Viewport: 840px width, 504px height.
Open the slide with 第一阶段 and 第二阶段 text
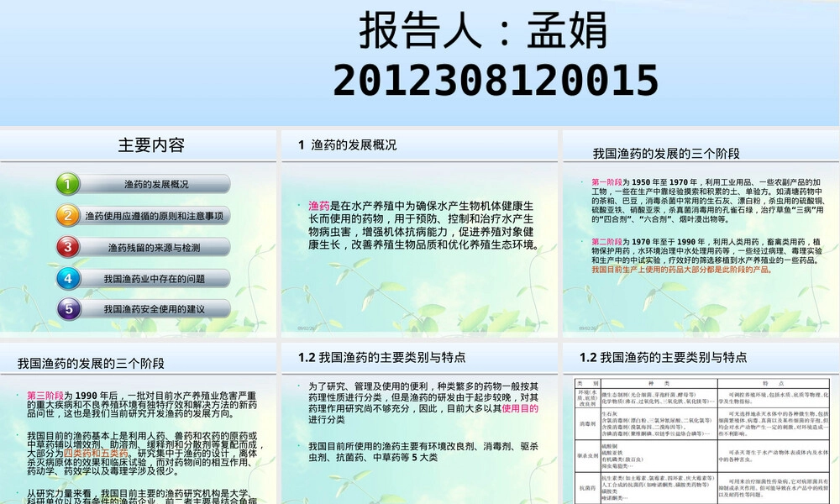pos(701,233)
